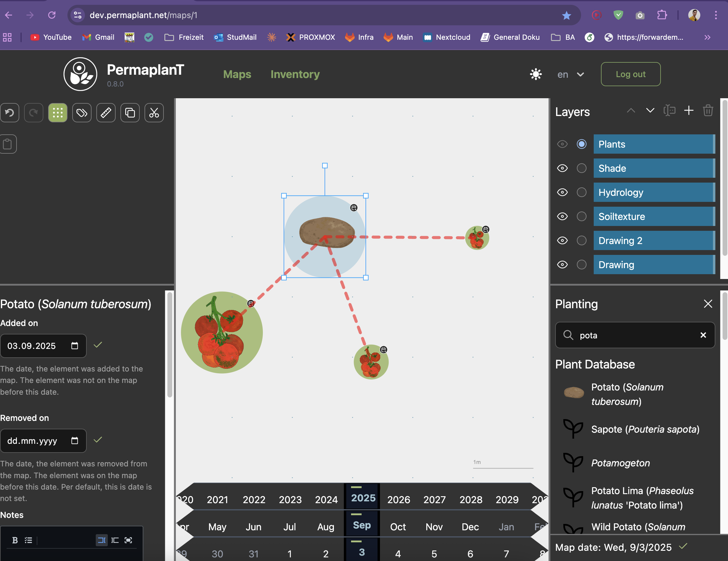Image resolution: width=728 pixels, height=561 pixels.
Task: Choose Sapote (Pouteria sapota) from plant database
Action: 645,429
